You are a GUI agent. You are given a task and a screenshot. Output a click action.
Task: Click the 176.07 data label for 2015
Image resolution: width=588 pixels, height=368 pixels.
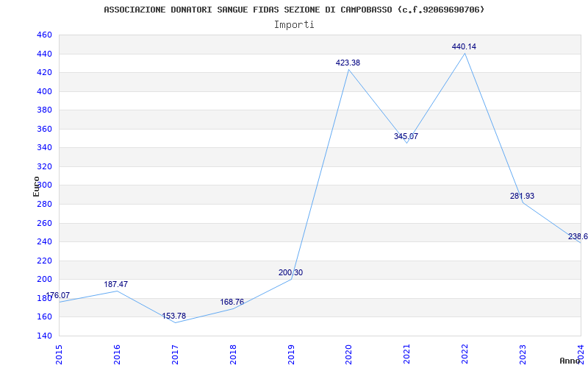(x=58, y=296)
